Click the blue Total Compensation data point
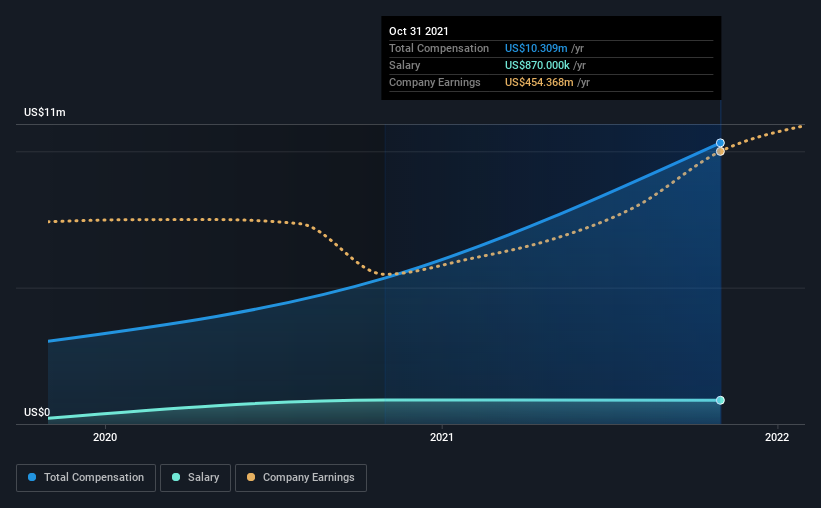Viewport: 821px width, 508px height. click(720, 143)
